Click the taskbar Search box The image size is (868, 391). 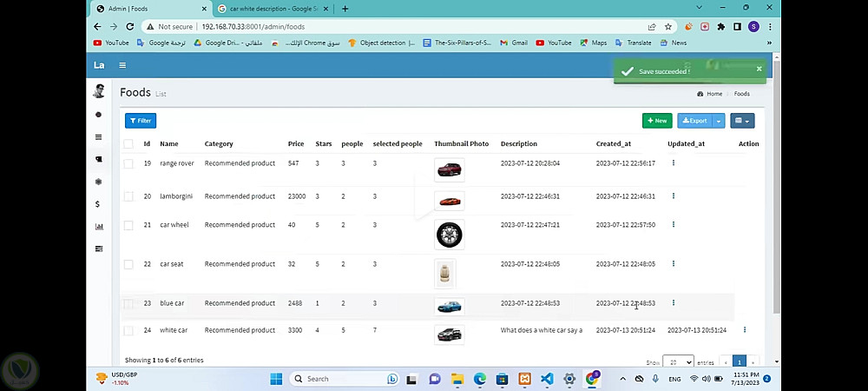tap(345, 379)
